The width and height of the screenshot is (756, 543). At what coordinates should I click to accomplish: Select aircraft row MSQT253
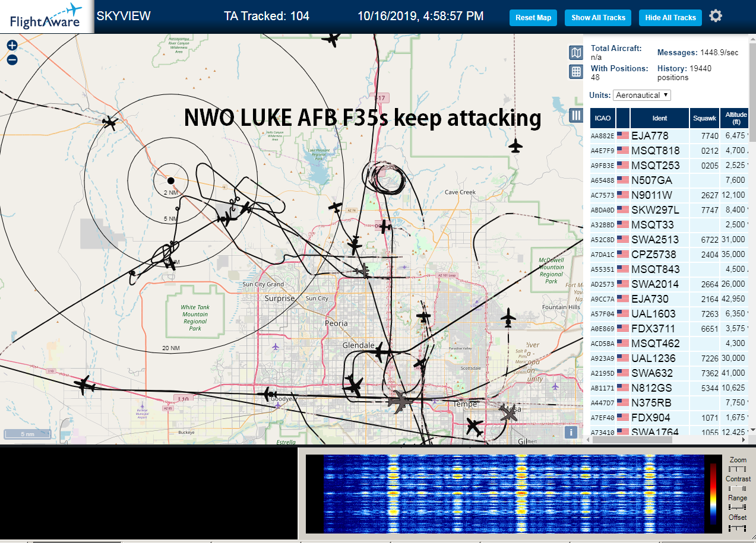pyautogui.click(x=669, y=166)
